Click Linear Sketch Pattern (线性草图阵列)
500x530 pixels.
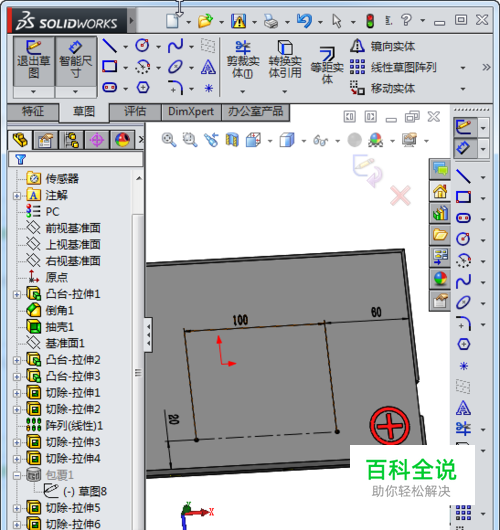[393, 67]
